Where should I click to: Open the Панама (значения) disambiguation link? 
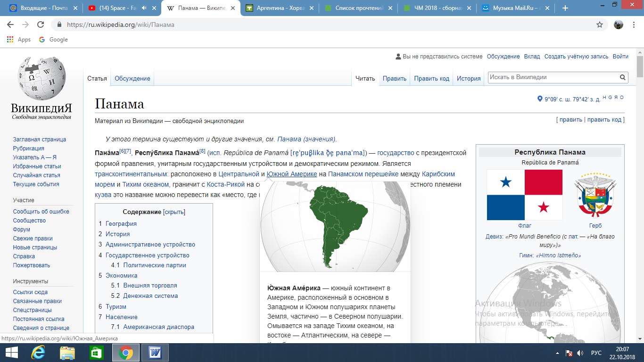click(x=306, y=140)
